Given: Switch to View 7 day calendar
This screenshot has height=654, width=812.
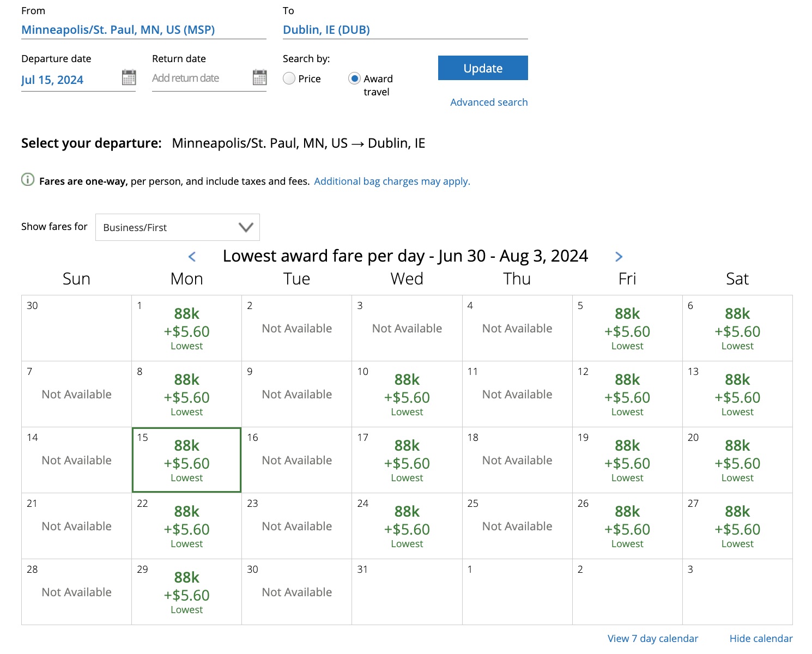Looking at the screenshot, I should tap(652, 638).
